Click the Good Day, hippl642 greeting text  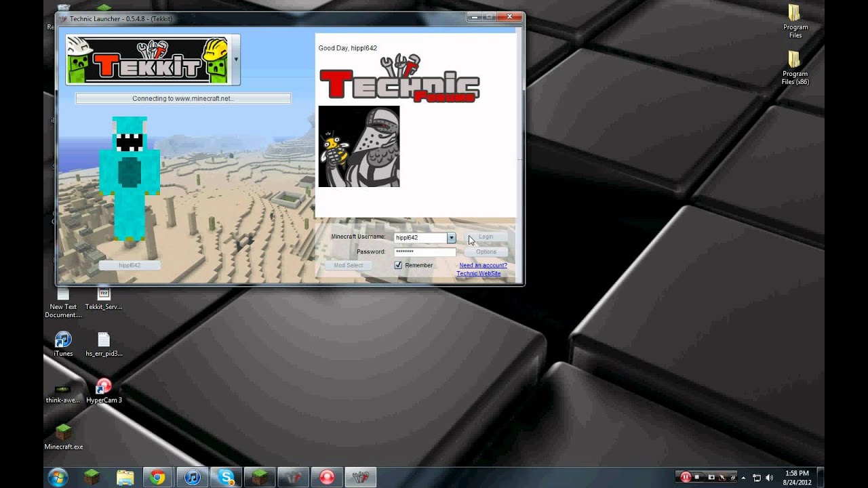coord(347,48)
